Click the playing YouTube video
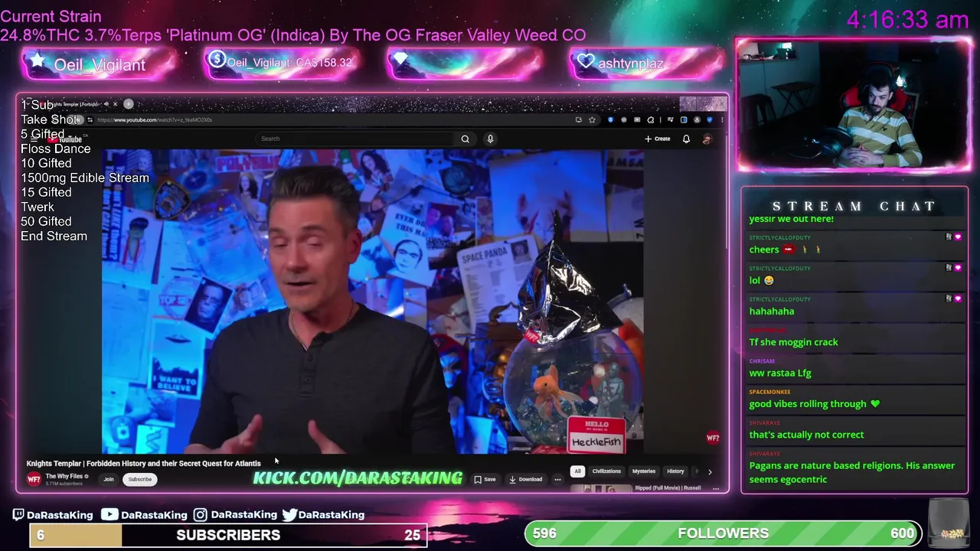The width and height of the screenshot is (980, 551). coord(373,302)
